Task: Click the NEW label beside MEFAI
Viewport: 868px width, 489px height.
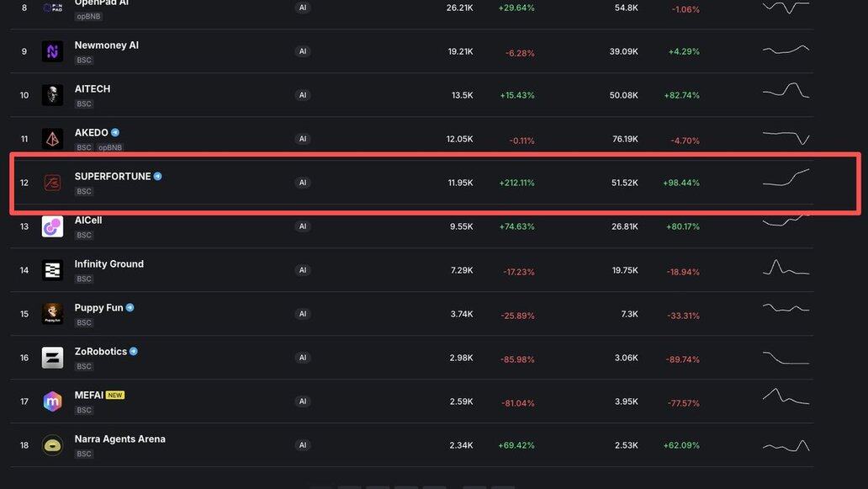Action: point(115,396)
